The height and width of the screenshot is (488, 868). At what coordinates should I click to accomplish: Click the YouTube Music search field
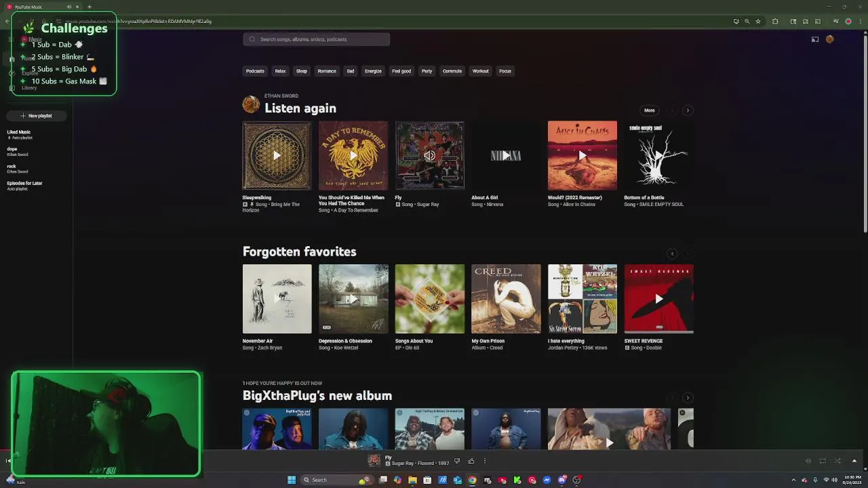click(316, 39)
